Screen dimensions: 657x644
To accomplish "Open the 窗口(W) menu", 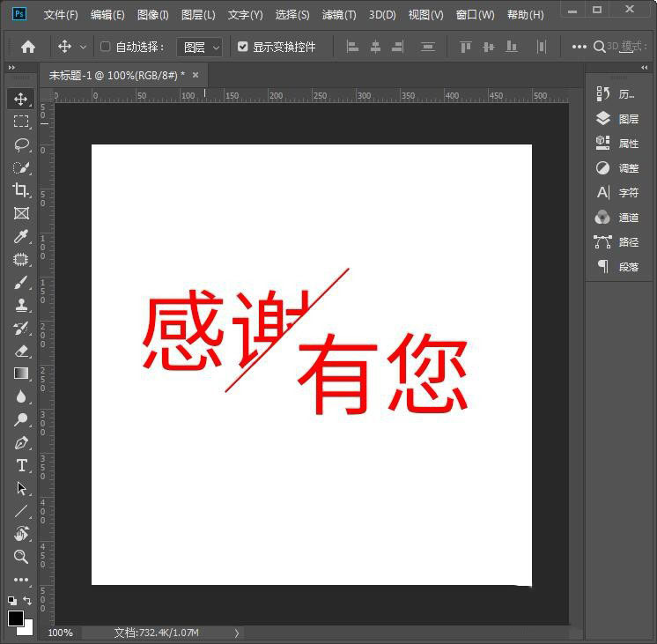I will click(476, 15).
